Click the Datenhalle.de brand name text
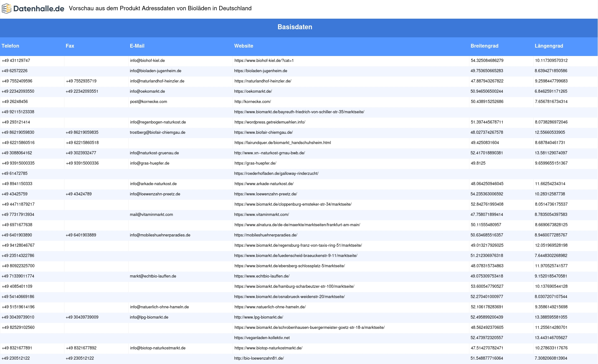 click(x=39, y=8)
